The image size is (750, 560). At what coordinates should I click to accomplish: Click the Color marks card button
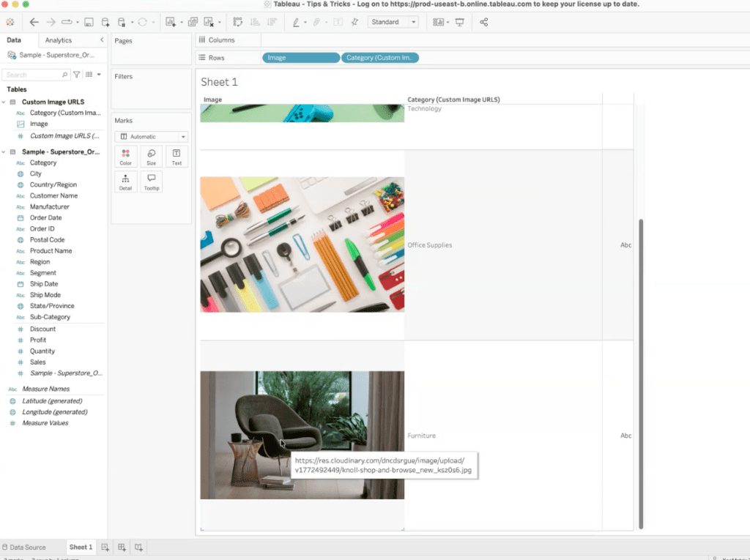126,157
